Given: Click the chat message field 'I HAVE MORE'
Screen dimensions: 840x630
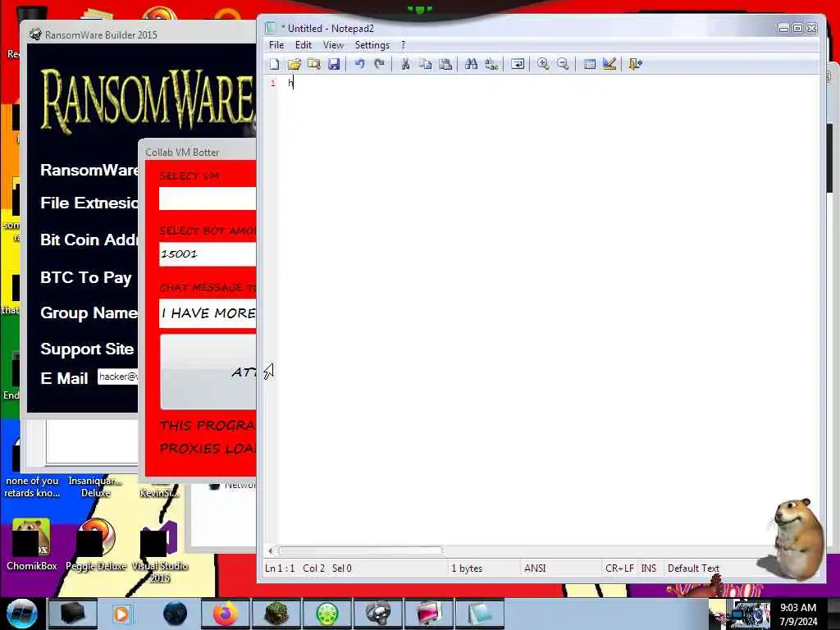Looking at the screenshot, I should coord(208,313).
